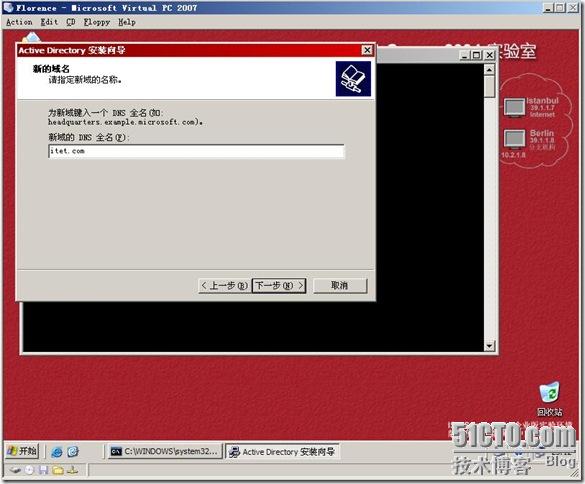The image size is (585, 484).
Task: Click scroll up arrow of command window
Action: (x=489, y=69)
